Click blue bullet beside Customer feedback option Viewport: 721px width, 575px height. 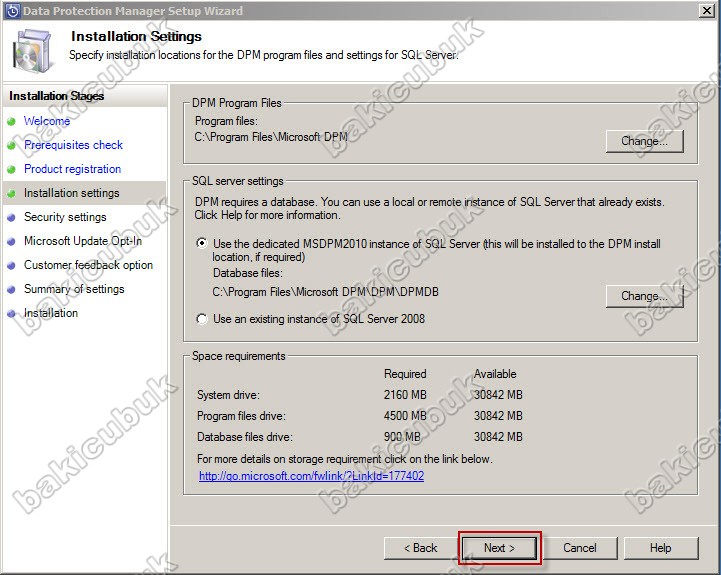click(11, 265)
